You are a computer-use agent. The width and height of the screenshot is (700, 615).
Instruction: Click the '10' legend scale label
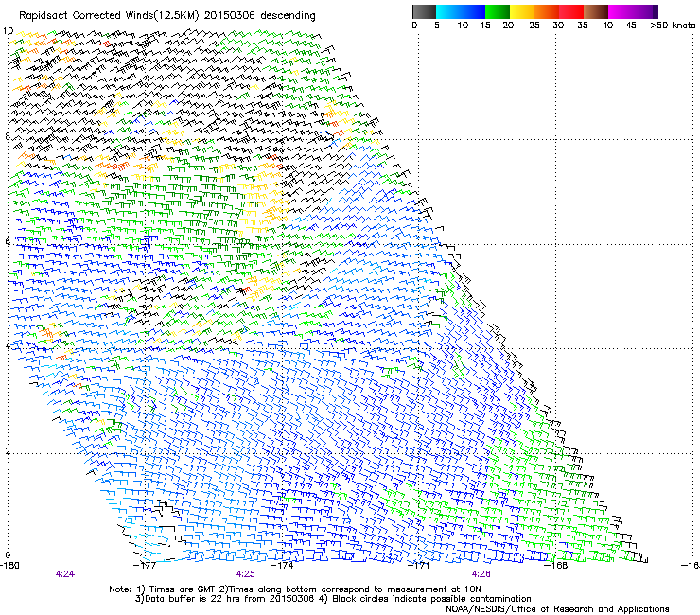pyautogui.click(x=463, y=26)
